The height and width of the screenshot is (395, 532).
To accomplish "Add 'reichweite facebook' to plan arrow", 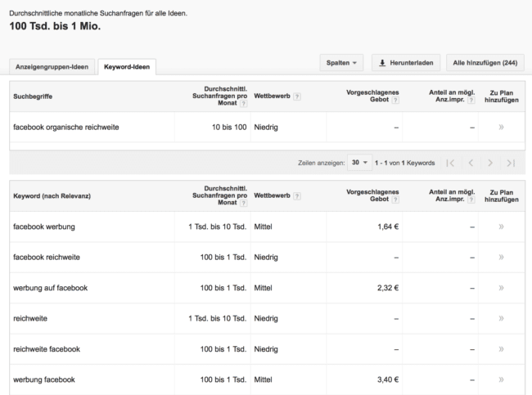I will tap(501, 349).
